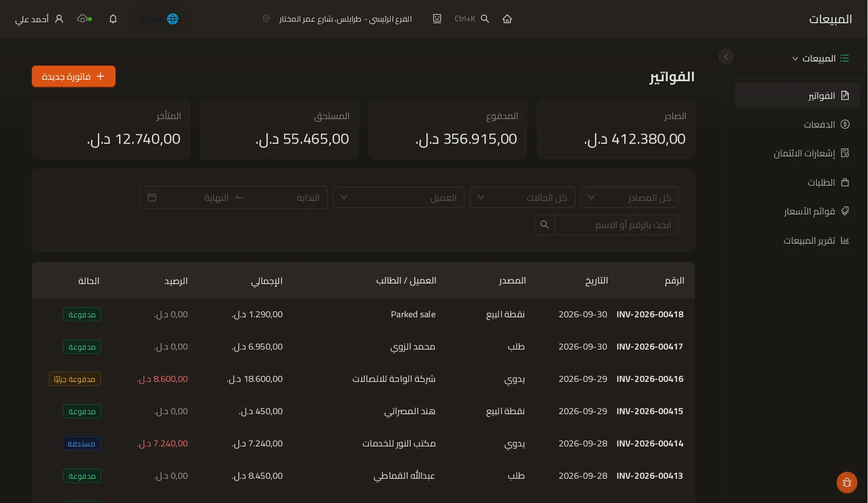Open the notifications bell
This screenshot has width=868, height=503.
point(113,19)
